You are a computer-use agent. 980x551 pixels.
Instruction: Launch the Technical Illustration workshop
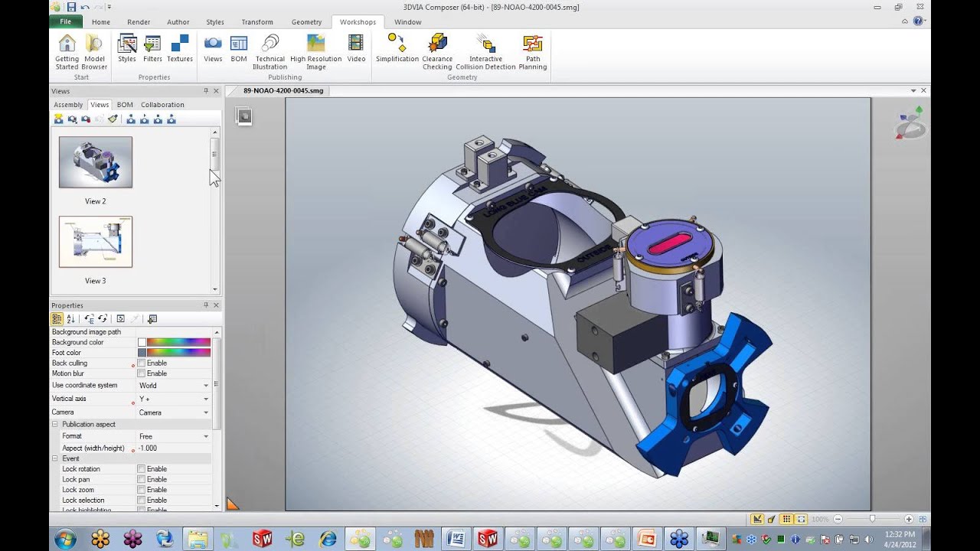(269, 52)
